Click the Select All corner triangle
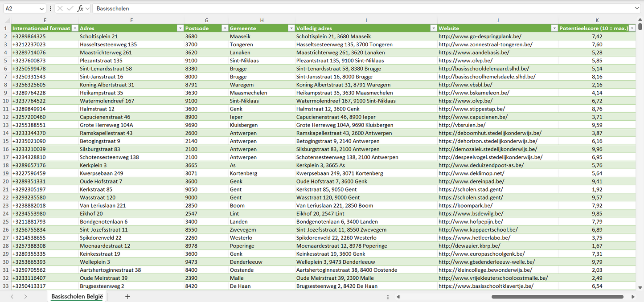 [x=7, y=20]
